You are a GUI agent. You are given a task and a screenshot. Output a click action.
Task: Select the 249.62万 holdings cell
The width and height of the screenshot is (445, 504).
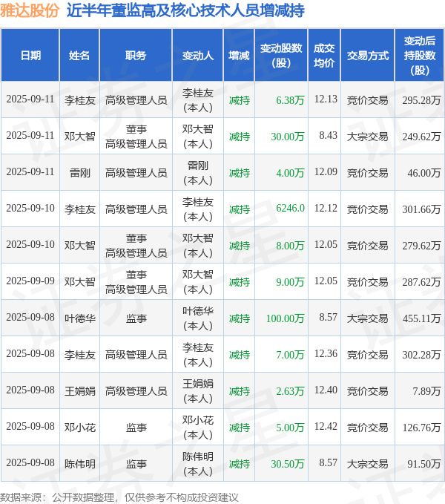point(421,137)
